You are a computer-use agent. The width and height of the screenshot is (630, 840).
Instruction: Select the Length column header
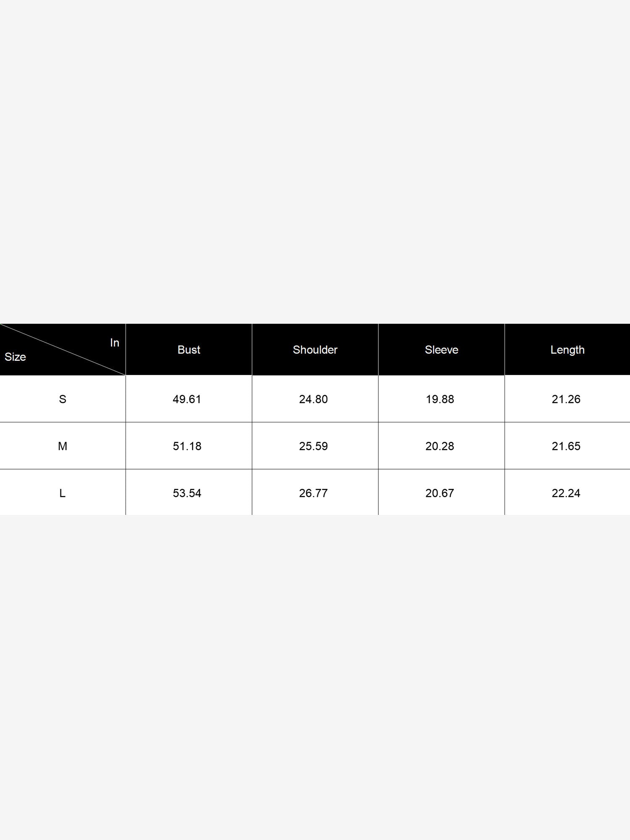pos(567,350)
